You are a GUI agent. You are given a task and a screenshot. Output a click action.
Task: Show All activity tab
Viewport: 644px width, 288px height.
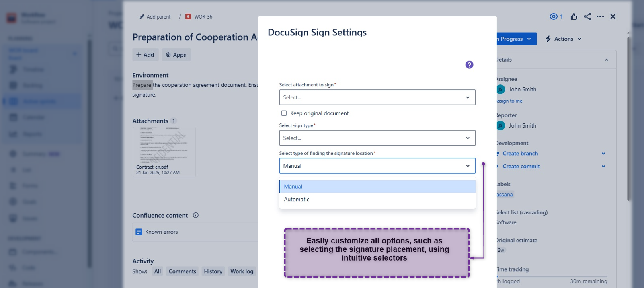[x=158, y=272]
